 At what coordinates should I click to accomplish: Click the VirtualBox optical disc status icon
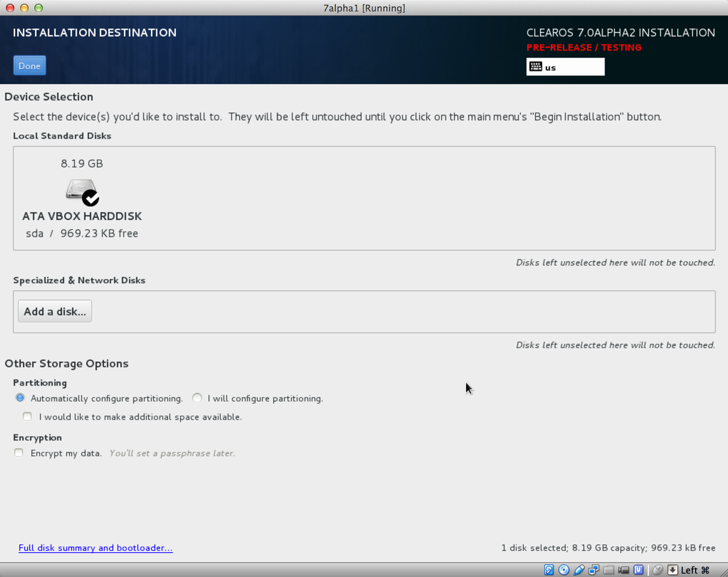tap(564, 570)
